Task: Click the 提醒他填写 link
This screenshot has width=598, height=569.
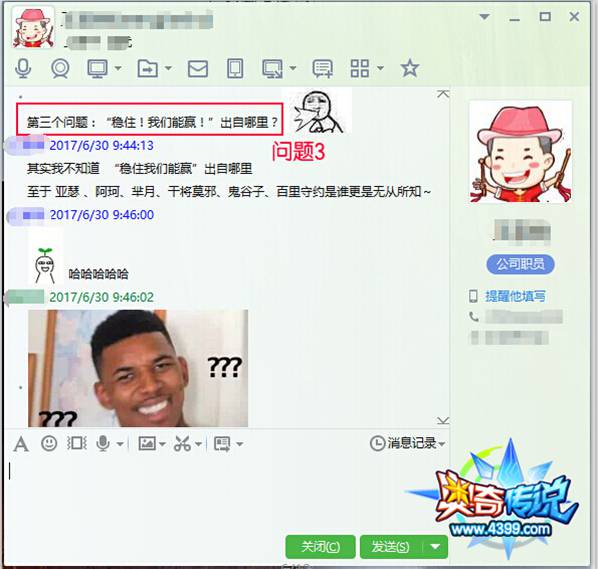Action: tap(515, 296)
